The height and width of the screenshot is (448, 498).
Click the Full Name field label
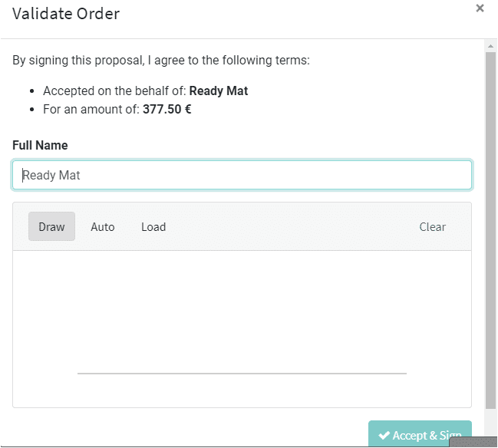40,146
